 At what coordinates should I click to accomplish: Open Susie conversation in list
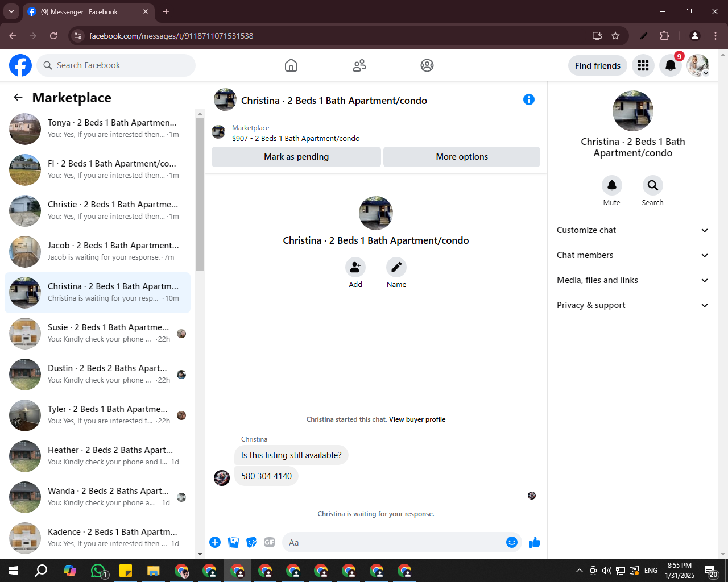coord(97,334)
